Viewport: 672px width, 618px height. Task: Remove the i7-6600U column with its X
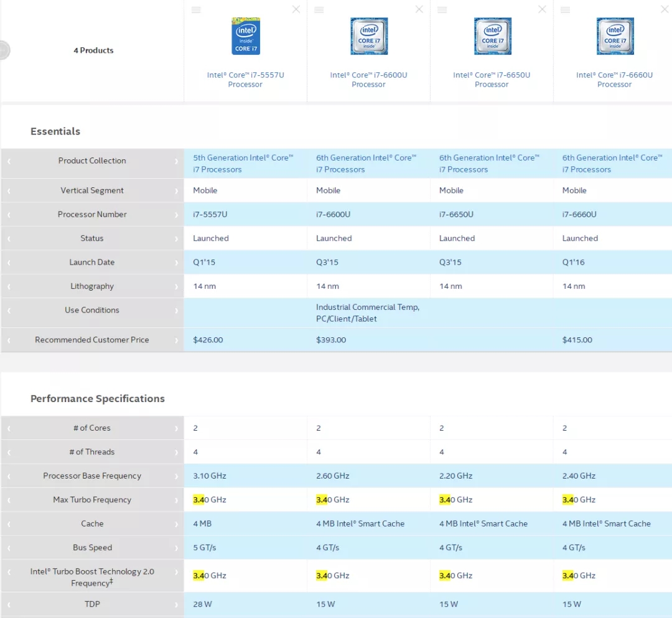point(419,9)
